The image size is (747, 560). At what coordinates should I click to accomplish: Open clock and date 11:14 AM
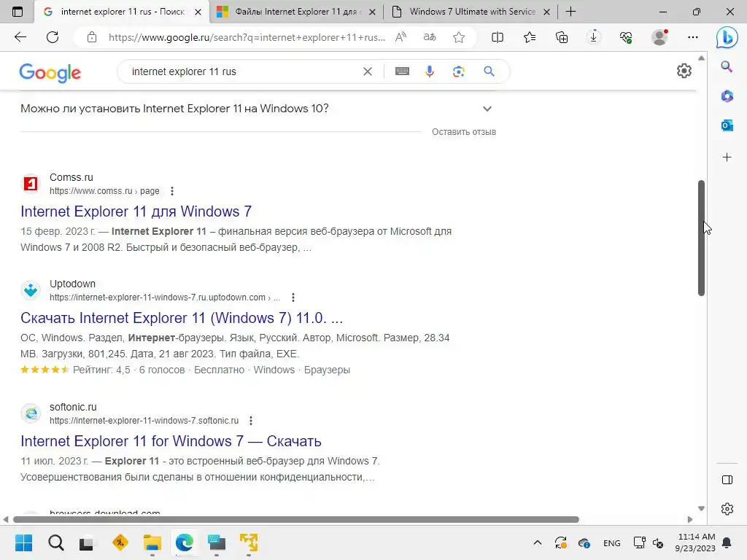click(x=695, y=542)
